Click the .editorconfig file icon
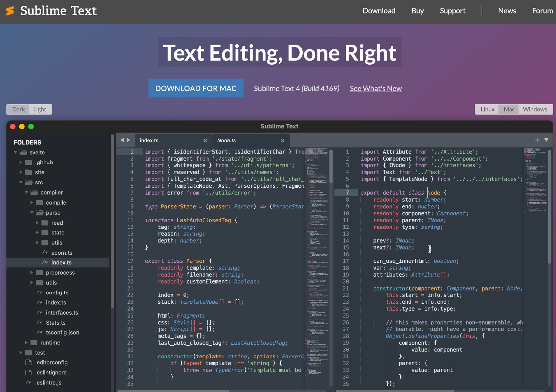The image size is (556, 392). point(29,362)
